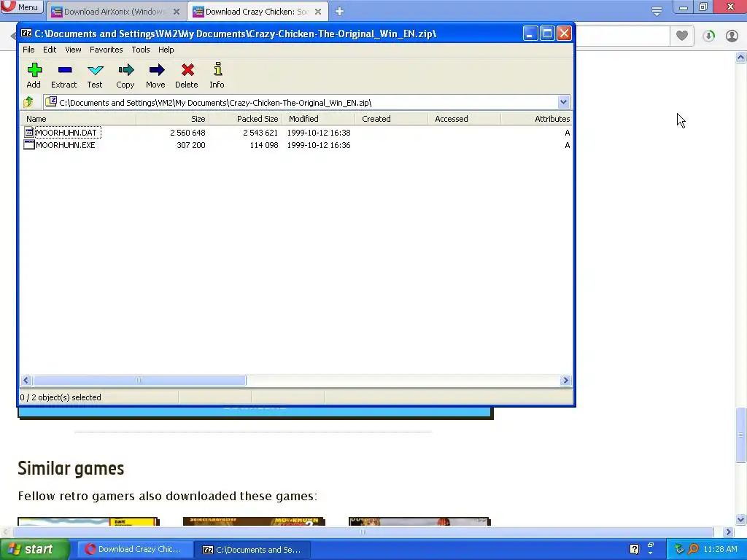Click modified date 1999-10-12 16:36
The height and width of the screenshot is (560, 747).
coord(319,145)
